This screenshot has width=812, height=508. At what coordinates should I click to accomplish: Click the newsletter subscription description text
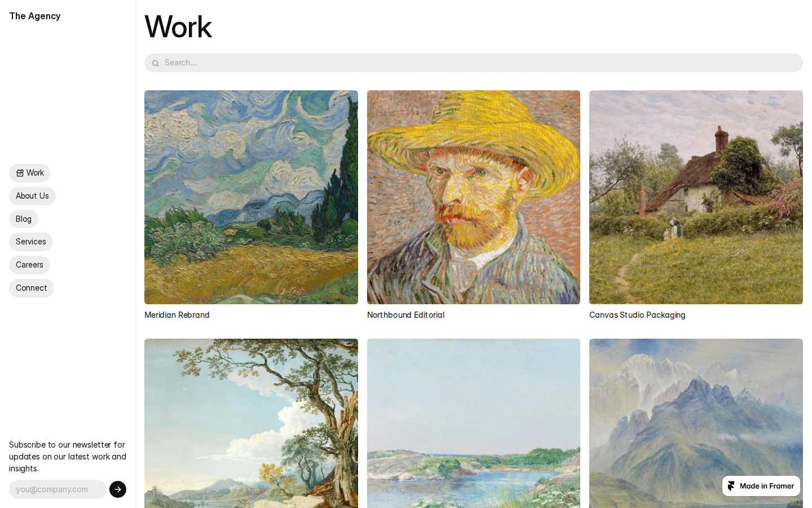[x=68, y=457]
